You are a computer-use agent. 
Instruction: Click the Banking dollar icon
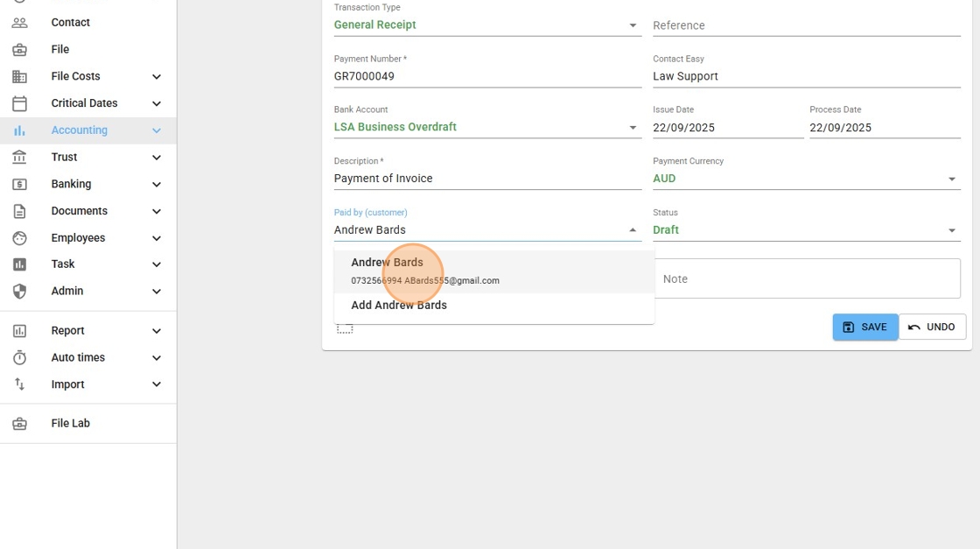pyautogui.click(x=19, y=185)
